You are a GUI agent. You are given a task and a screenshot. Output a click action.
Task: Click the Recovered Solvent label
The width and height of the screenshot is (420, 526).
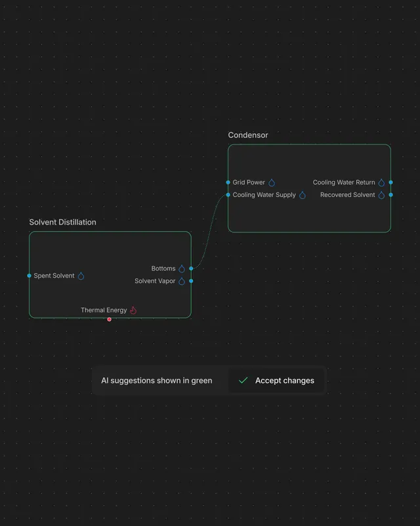click(x=348, y=195)
